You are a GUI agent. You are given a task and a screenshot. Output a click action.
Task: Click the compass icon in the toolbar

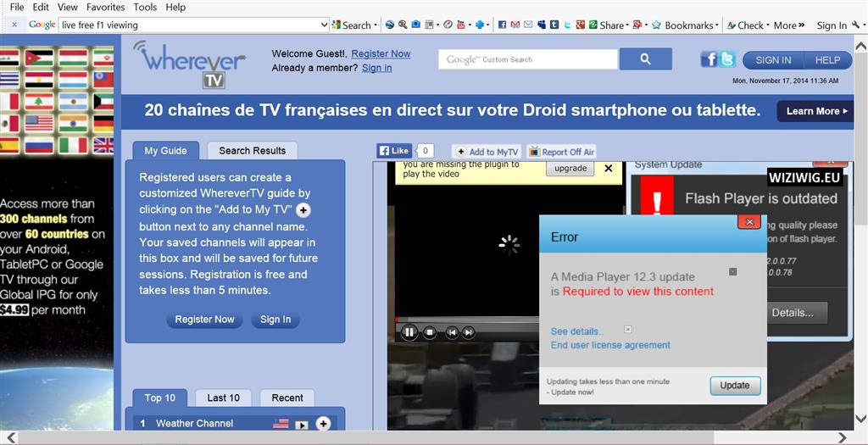coord(448,25)
